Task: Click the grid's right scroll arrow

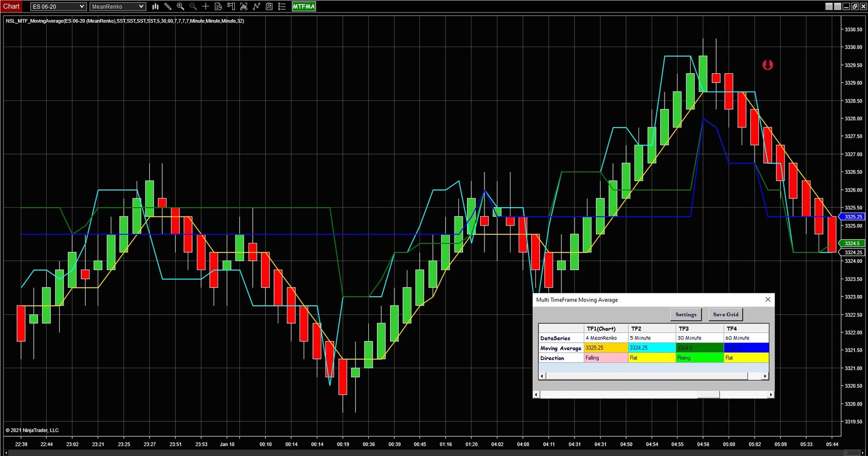Action: (765, 376)
